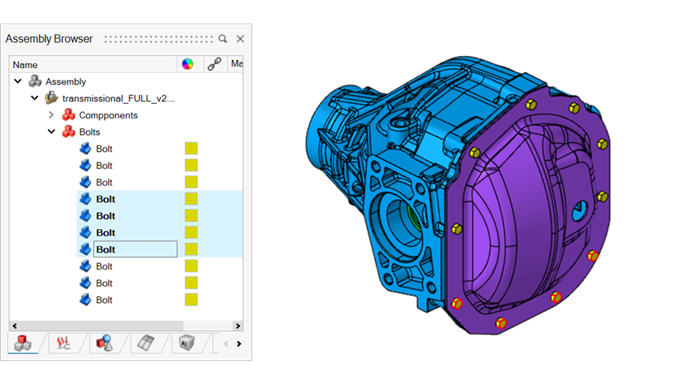Click the first Bolt's yellow color swatch
Screen dimensions: 677x384
pos(191,148)
